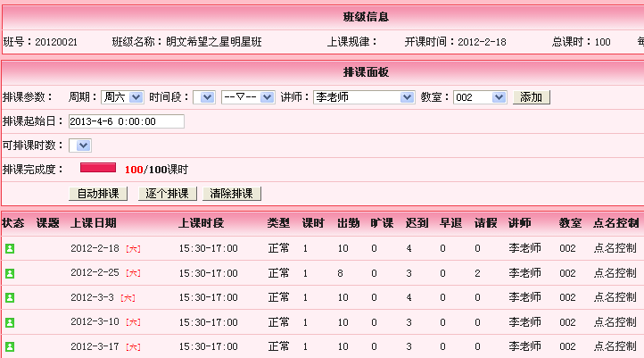Click the date 2012-2-25
The height and width of the screenshot is (358, 644).
(x=95, y=273)
